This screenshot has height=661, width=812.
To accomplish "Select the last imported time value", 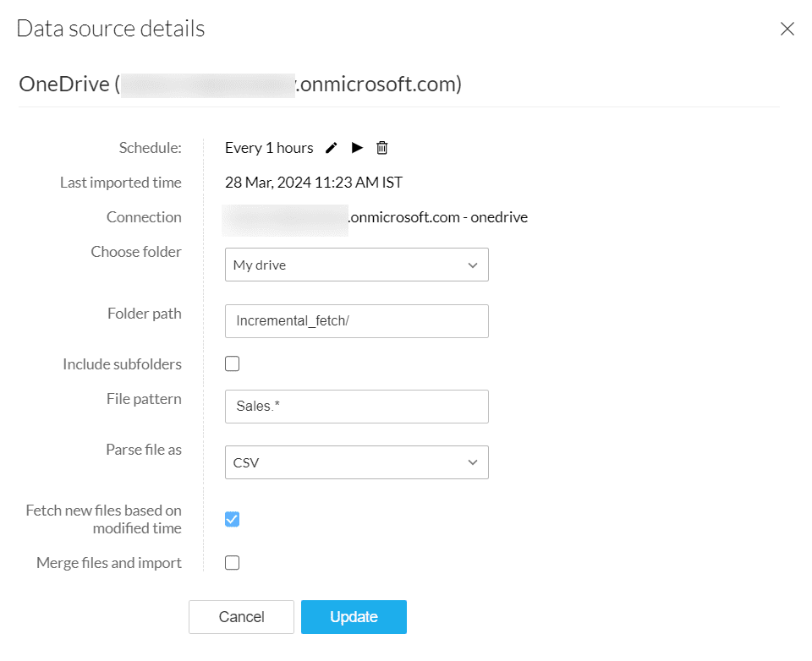I will [313, 183].
